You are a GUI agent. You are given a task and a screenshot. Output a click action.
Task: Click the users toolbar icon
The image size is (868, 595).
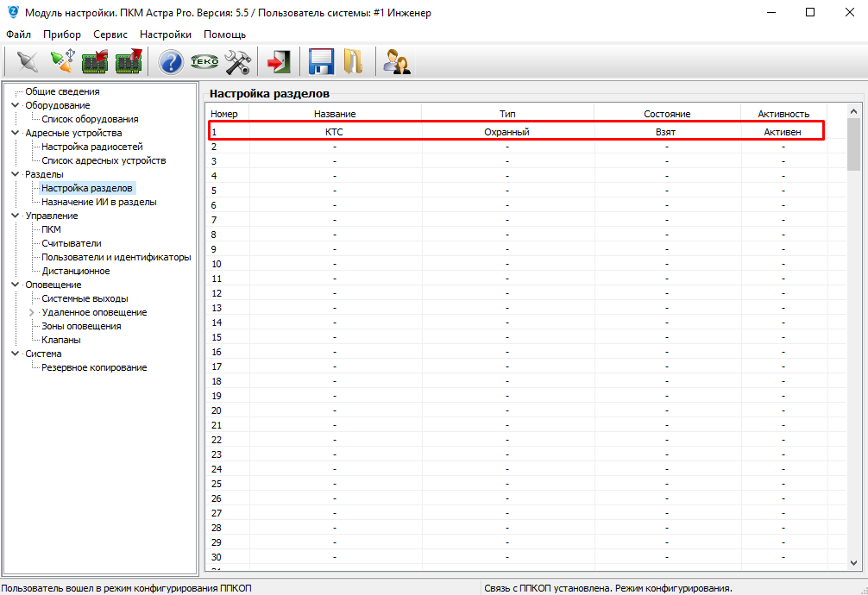click(x=396, y=61)
